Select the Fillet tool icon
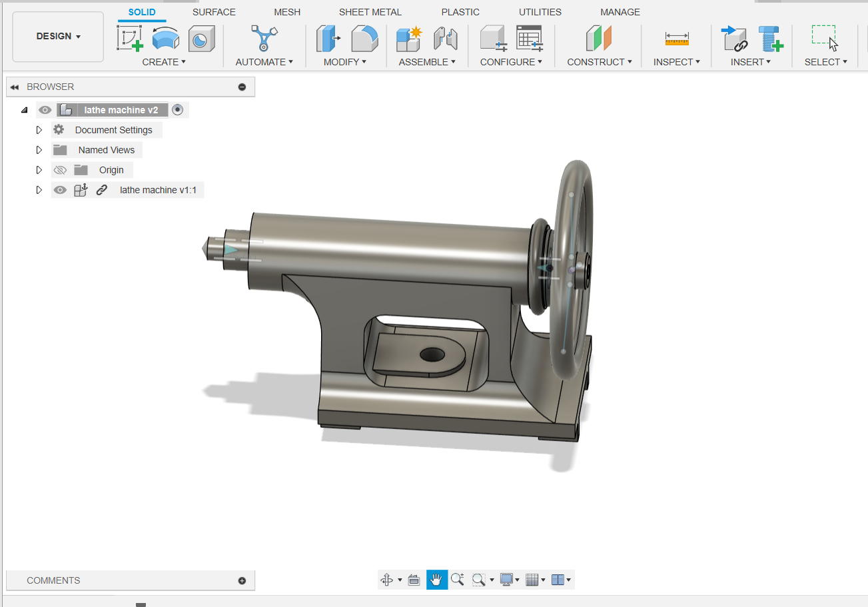Image resolution: width=868 pixels, height=607 pixels. 364,39
